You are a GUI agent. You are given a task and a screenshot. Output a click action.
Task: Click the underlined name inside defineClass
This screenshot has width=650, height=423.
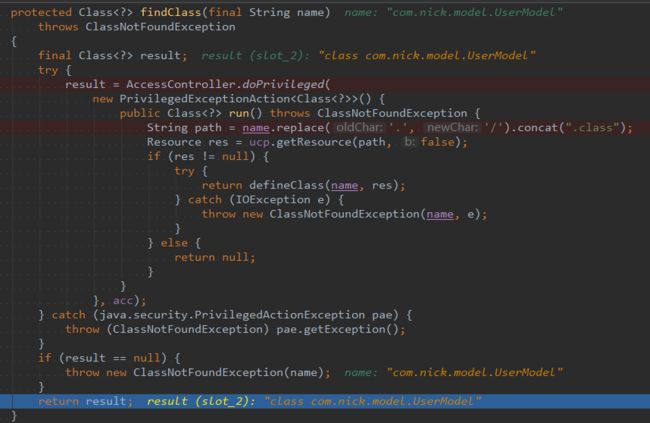point(344,185)
